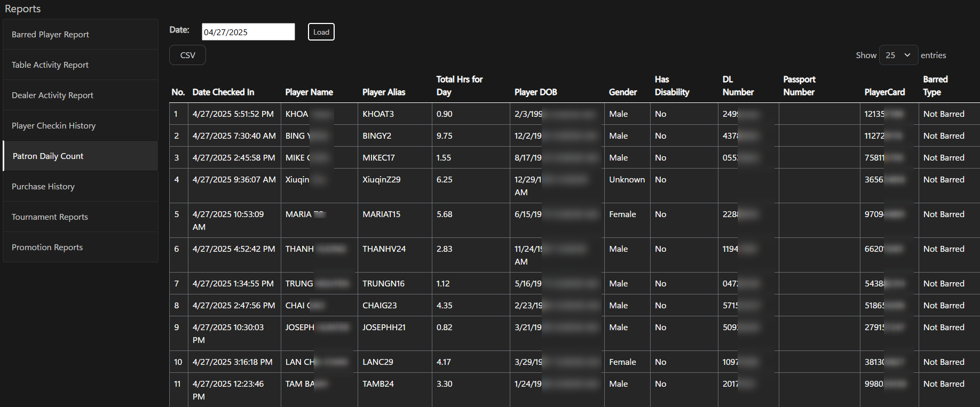Sort by Total Hrs for Day column
Image resolution: width=980 pixels, height=407 pixels.
coord(459,86)
